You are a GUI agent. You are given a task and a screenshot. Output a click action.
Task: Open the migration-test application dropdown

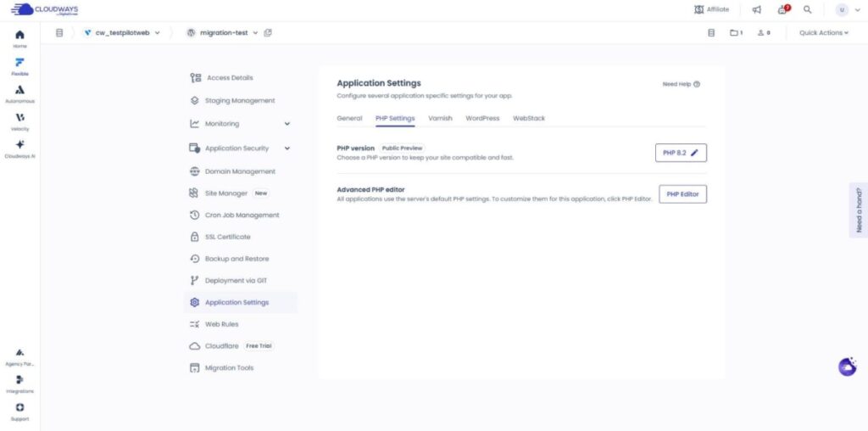(x=223, y=33)
